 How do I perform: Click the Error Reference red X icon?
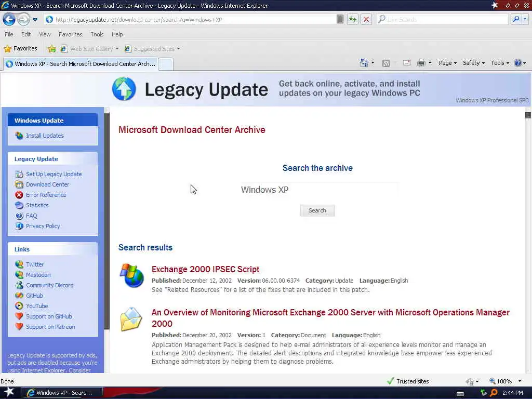19,195
